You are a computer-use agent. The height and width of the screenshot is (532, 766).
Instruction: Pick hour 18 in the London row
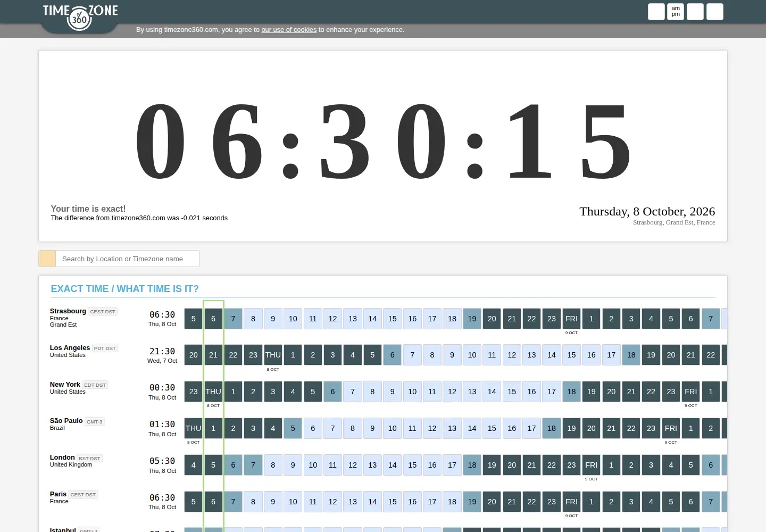472,465
